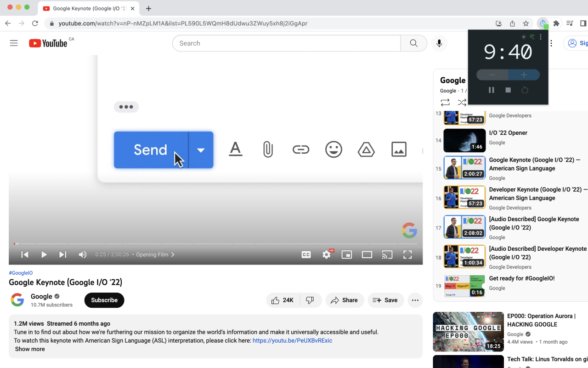
Task: Open more actions ellipsis below video
Action: tap(415, 300)
